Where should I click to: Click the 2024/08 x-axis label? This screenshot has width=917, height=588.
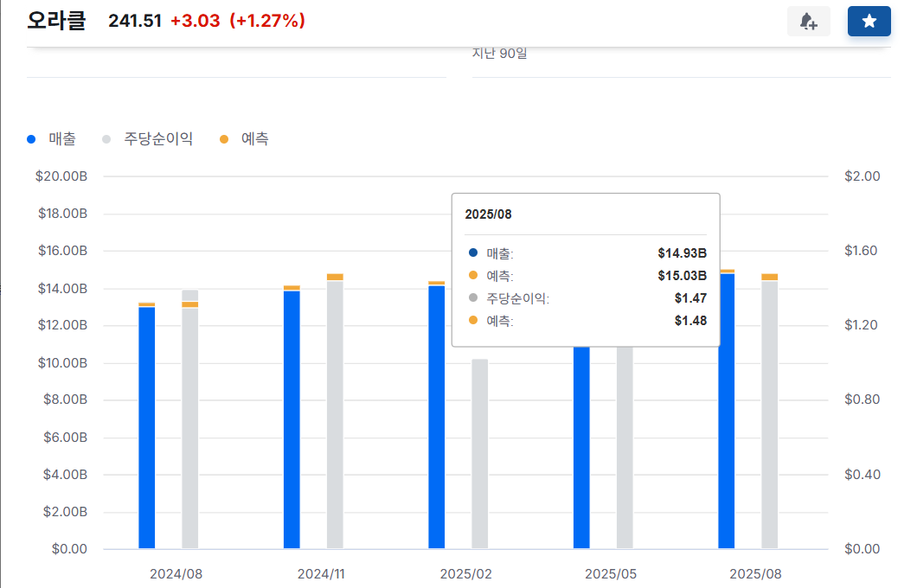[x=176, y=574]
